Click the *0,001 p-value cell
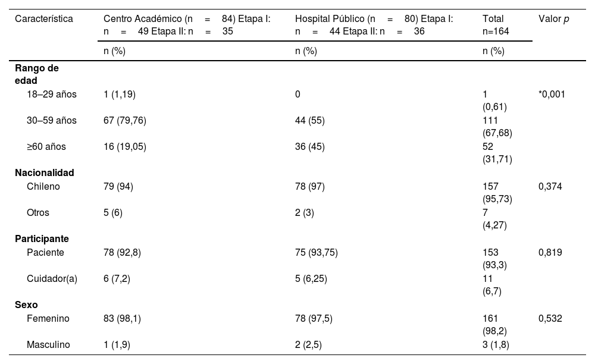Viewport: 595px width, 364px height. (x=552, y=94)
